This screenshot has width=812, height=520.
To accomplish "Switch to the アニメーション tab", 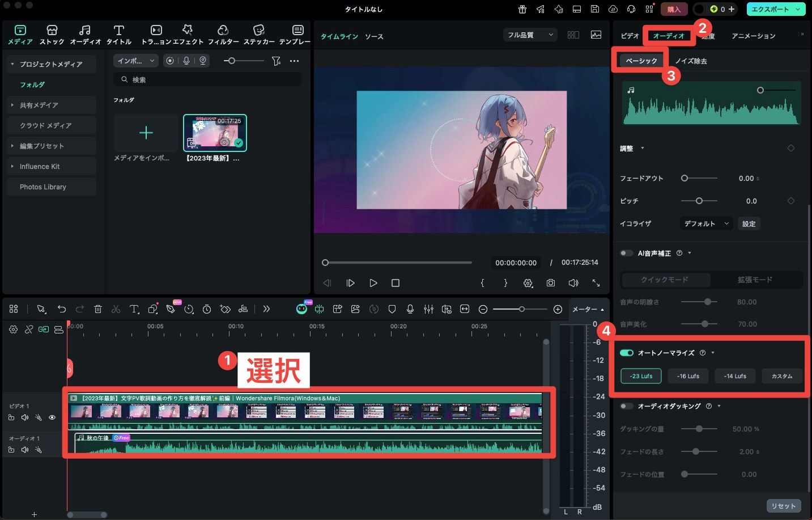I will pyautogui.click(x=754, y=36).
